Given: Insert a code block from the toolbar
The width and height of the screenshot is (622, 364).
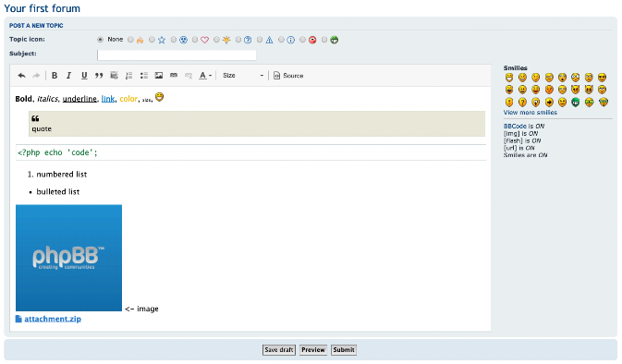Looking at the screenshot, I should pyautogui.click(x=114, y=76).
